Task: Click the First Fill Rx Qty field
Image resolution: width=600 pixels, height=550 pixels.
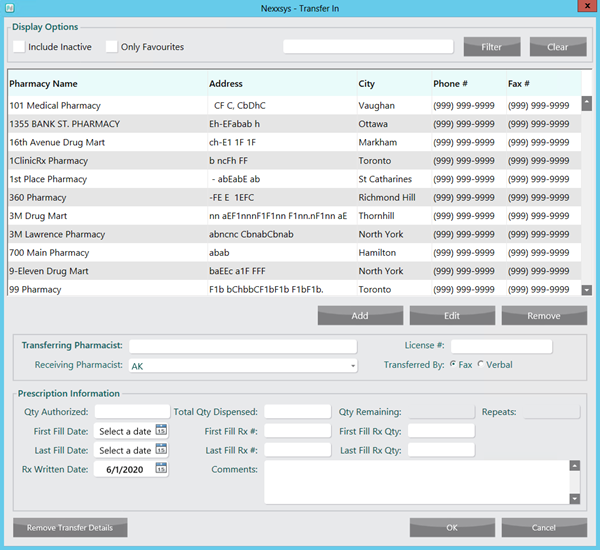Action: 441,431
